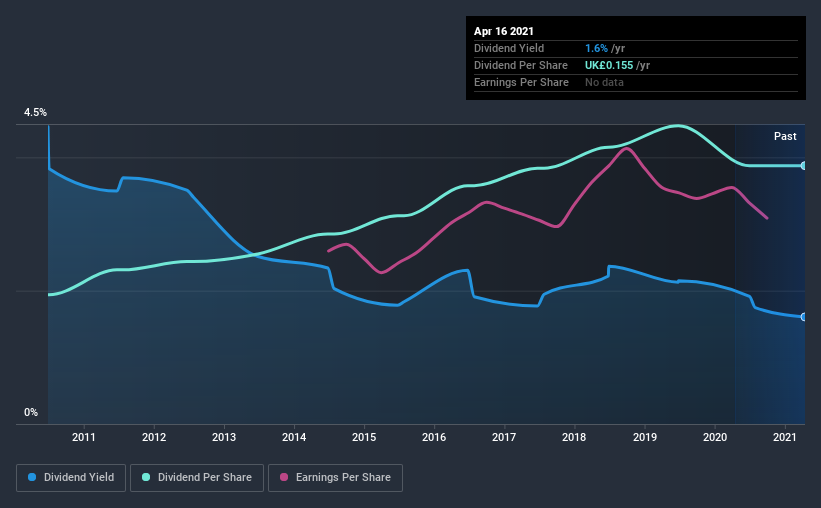The width and height of the screenshot is (821, 508).
Task: Select the Dividend Yield endpoint marker
Action: 803,317
